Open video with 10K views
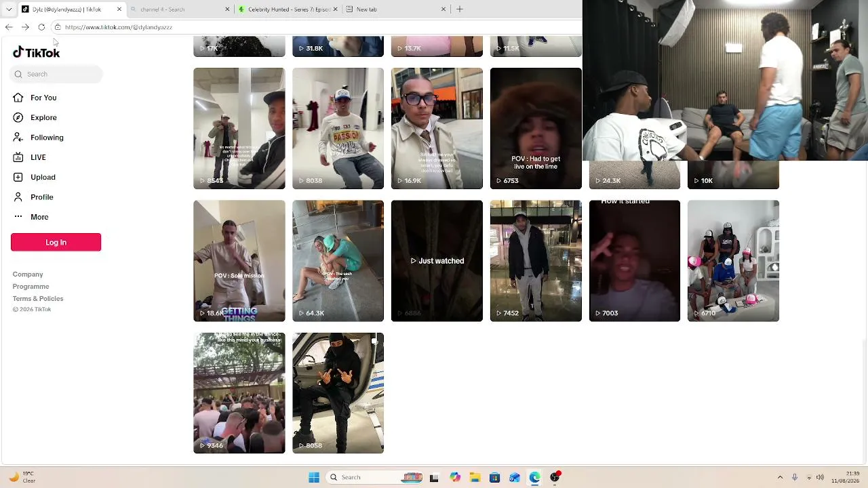This screenshot has width=868, height=488. click(x=733, y=175)
